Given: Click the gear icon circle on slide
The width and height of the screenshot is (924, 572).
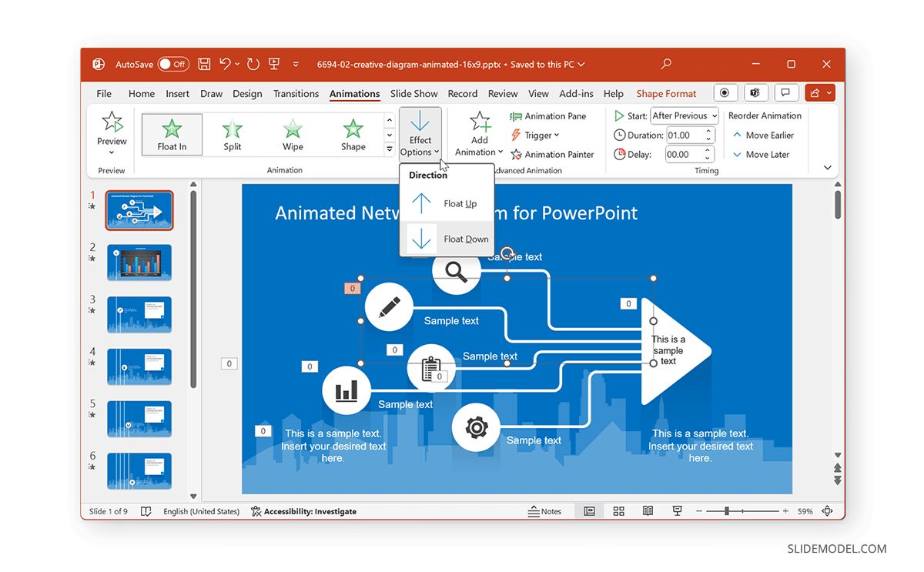Looking at the screenshot, I should click(477, 427).
